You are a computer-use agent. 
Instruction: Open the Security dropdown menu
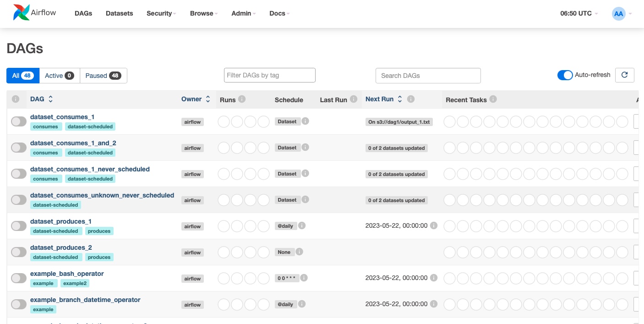tap(161, 13)
